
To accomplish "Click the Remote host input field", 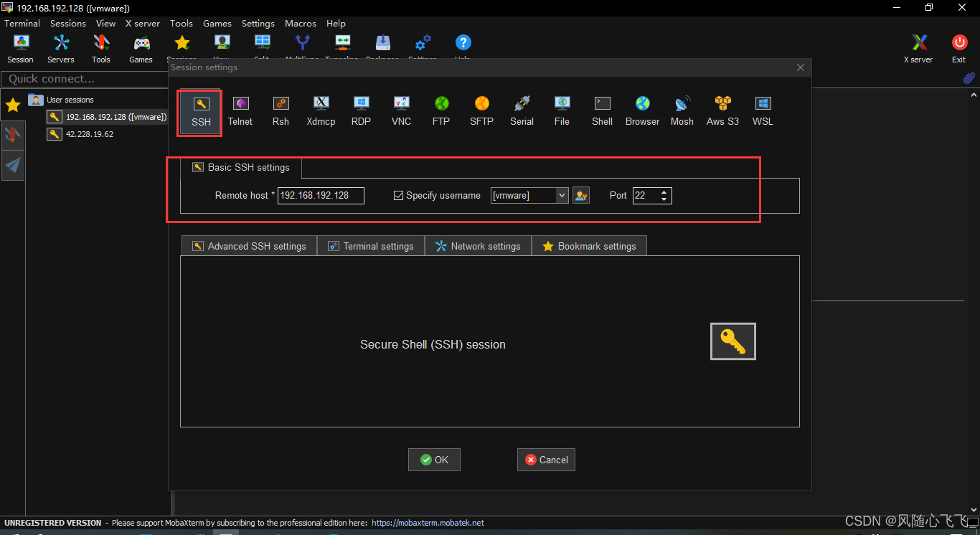I will click(321, 195).
